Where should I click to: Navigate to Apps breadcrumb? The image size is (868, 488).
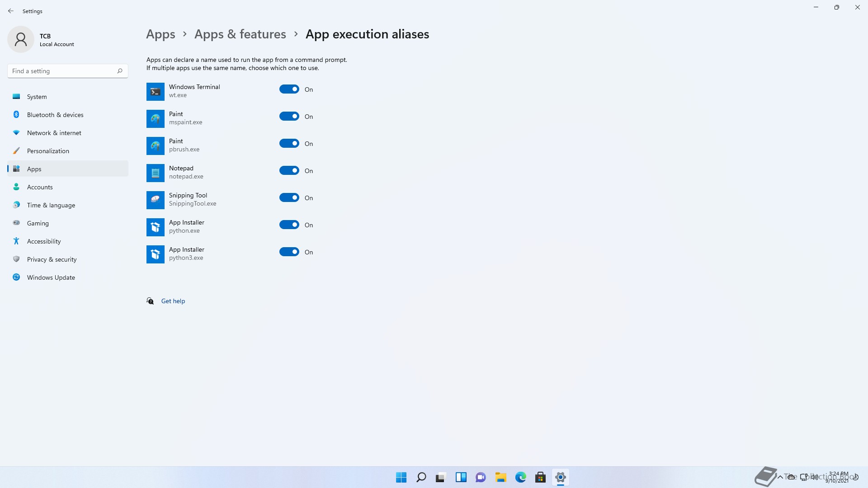tap(160, 34)
